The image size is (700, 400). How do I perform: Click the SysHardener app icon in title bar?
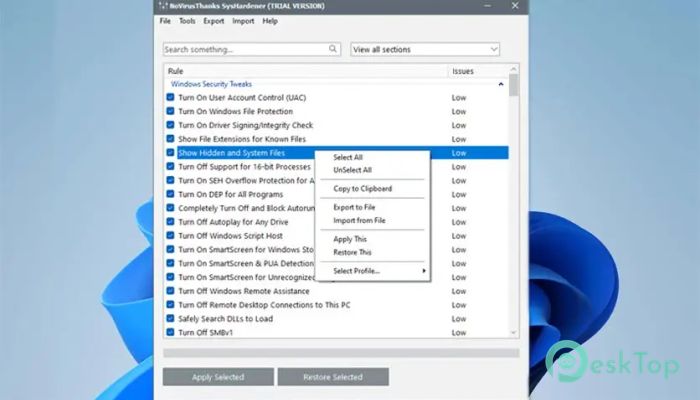tap(163, 6)
